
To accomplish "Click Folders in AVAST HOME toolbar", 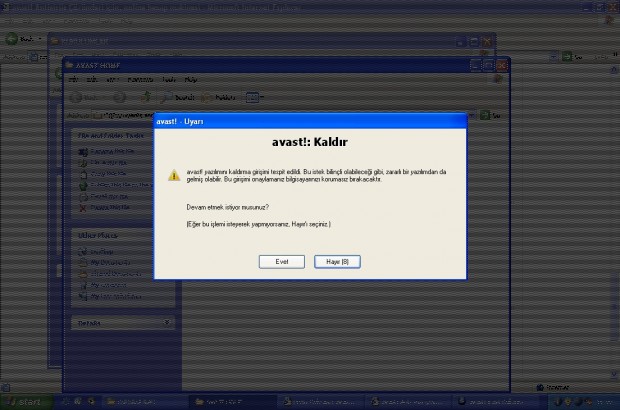I will click(x=218, y=97).
